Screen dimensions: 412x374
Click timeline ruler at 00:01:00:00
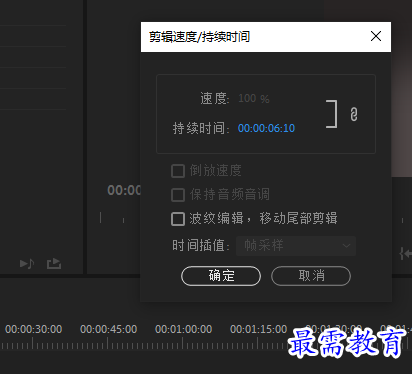[183, 329]
